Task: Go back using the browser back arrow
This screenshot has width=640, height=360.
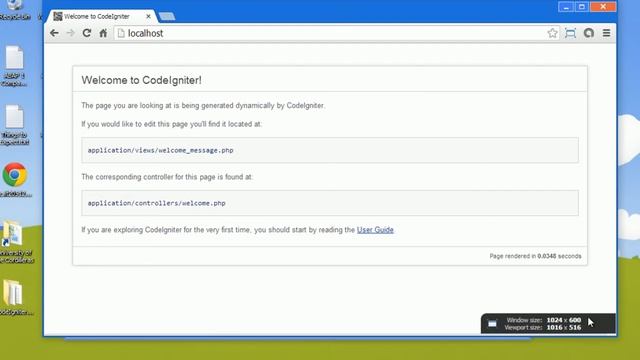Action: 54,33
